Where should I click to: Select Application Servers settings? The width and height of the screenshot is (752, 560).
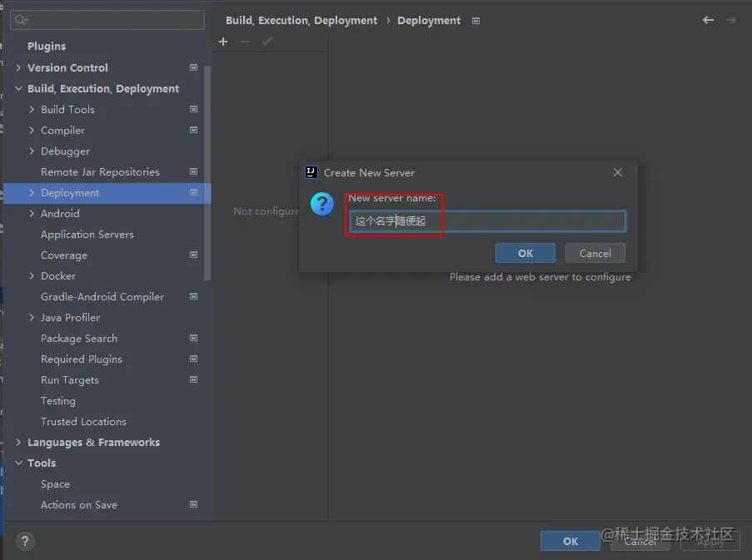pyautogui.click(x=87, y=235)
